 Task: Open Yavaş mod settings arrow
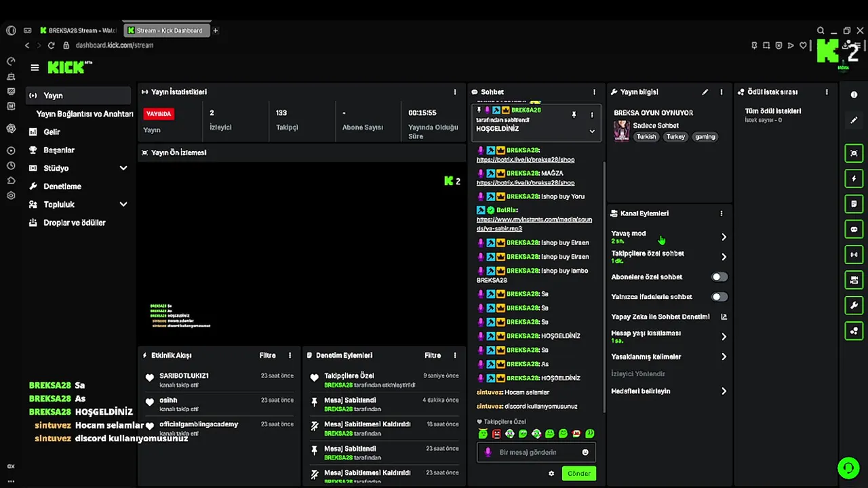tap(724, 237)
